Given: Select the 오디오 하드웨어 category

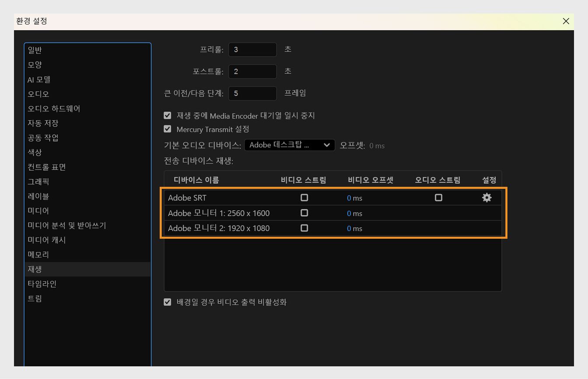Looking at the screenshot, I should pyautogui.click(x=53, y=108).
